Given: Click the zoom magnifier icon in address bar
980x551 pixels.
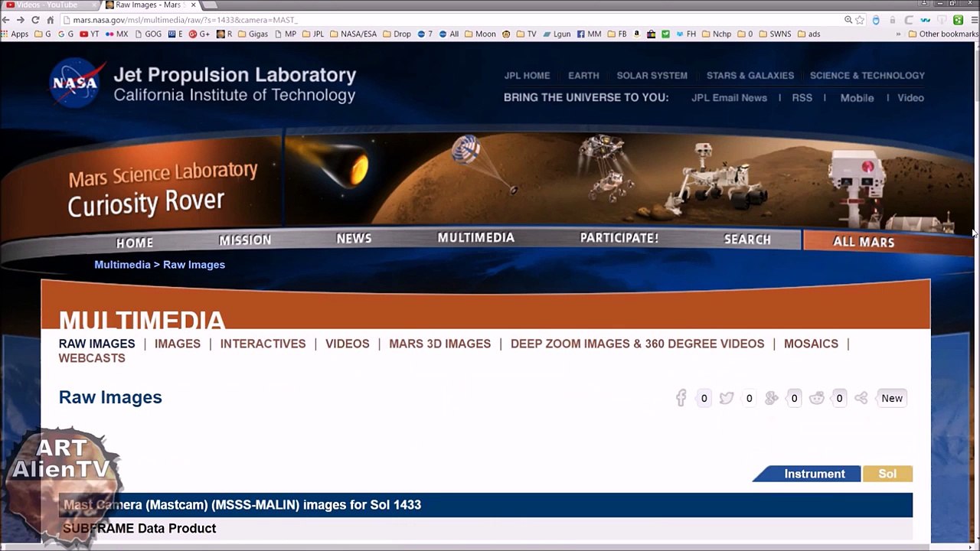Looking at the screenshot, I should pyautogui.click(x=848, y=20).
